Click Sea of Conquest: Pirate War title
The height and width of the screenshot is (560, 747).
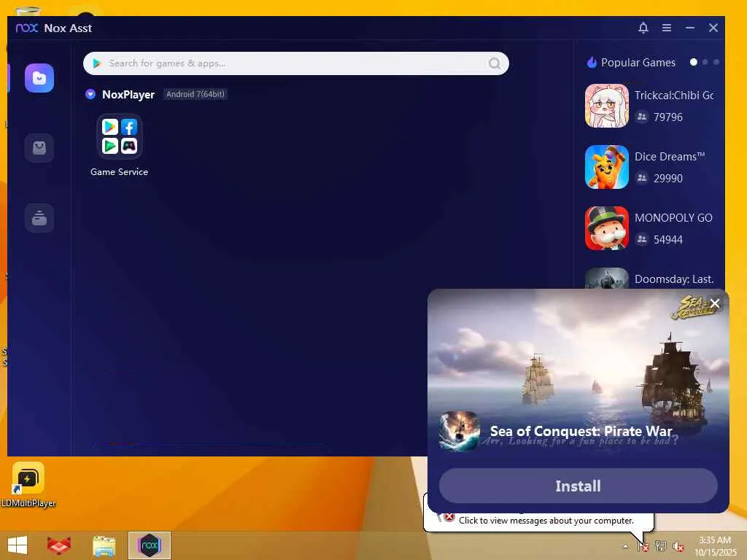[x=581, y=431]
